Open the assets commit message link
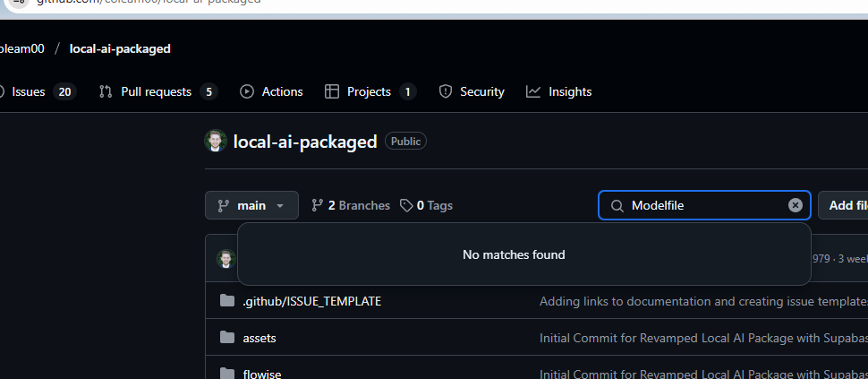The width and height of the screenshot is (868, 379). (x=703, y=338)
